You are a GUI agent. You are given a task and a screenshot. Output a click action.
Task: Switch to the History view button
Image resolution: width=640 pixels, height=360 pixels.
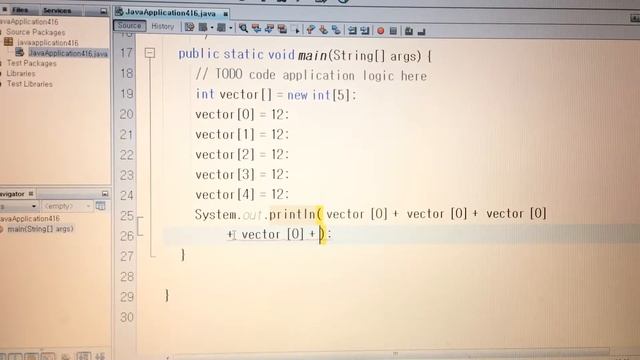pos(162,27)
